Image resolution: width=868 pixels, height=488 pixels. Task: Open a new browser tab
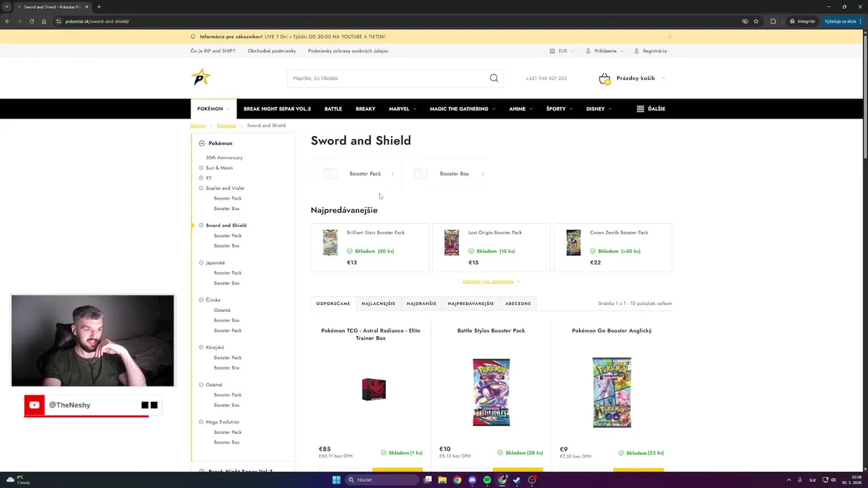[x=98, y=7]
